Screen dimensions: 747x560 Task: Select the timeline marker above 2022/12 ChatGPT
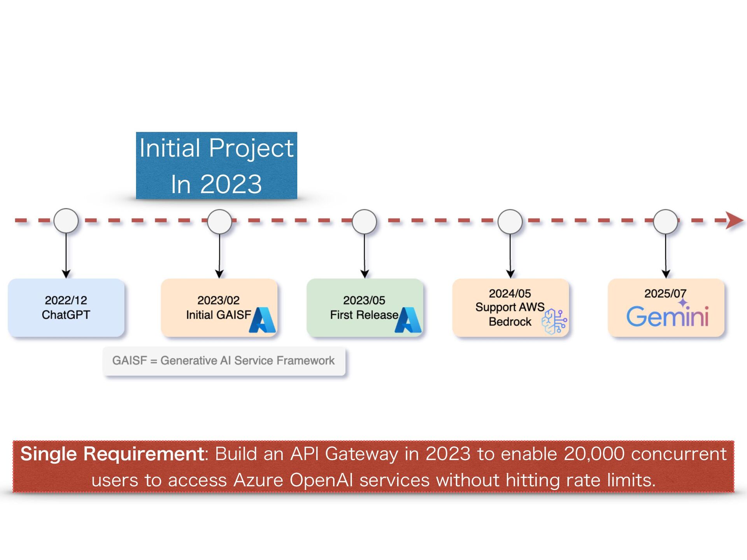[x=66, y=221]
